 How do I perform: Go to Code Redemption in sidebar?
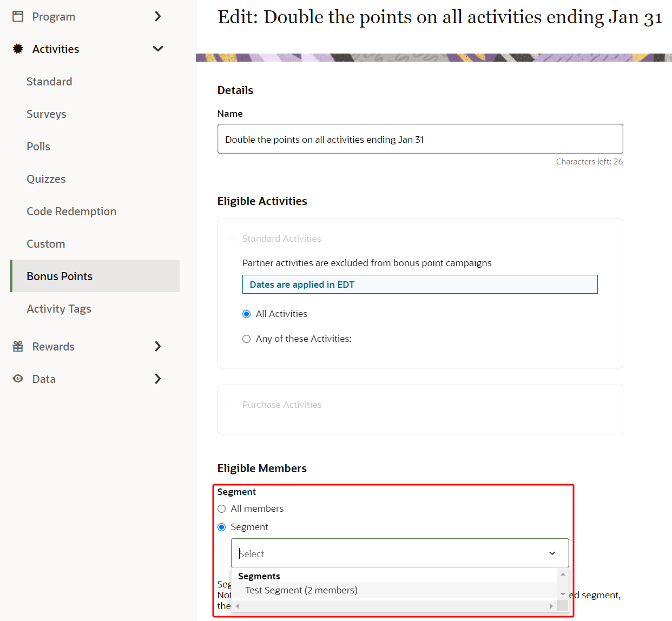click(71, 212)
